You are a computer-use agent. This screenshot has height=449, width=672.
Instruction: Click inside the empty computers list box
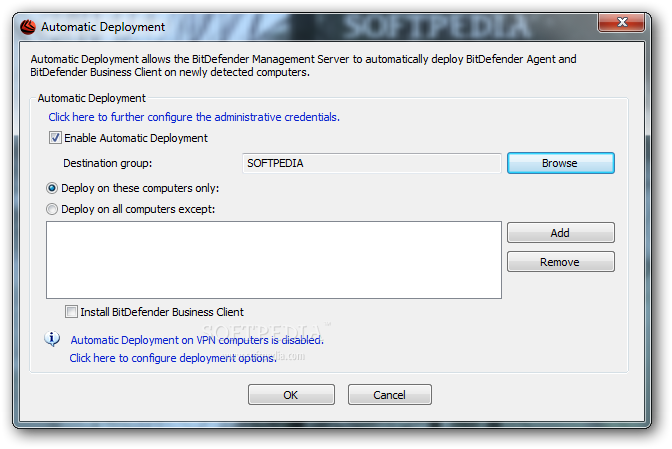(x=274, y=260)
